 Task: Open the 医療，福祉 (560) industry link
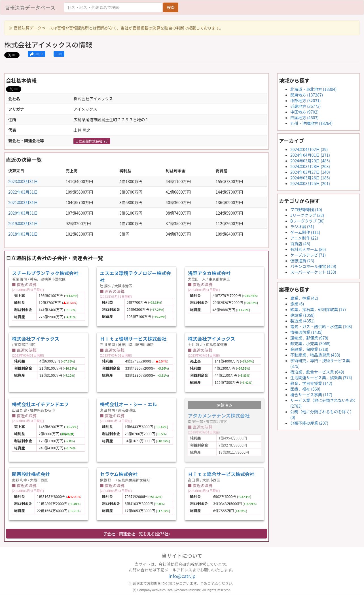[x=305, y=389]
